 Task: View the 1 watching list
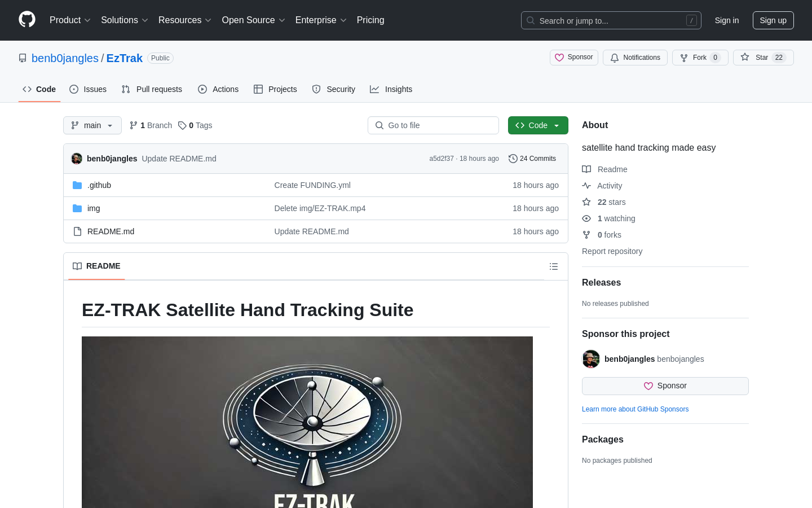[608, 218]
